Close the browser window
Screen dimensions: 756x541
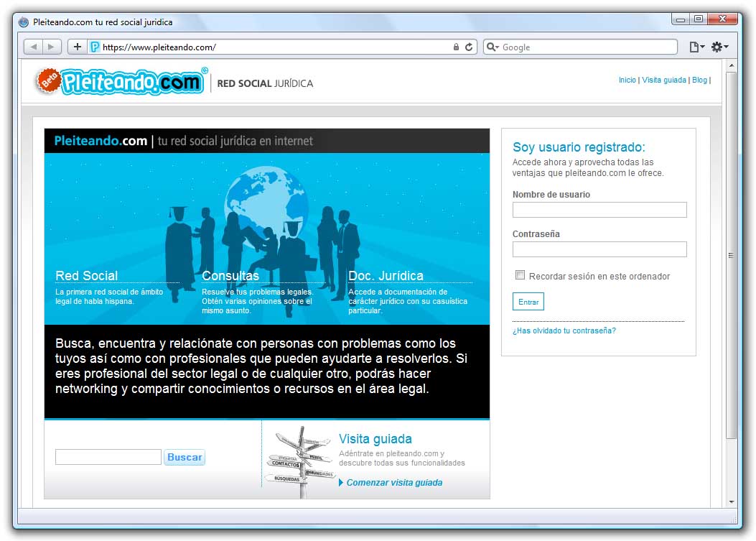[x=722, y=19]
